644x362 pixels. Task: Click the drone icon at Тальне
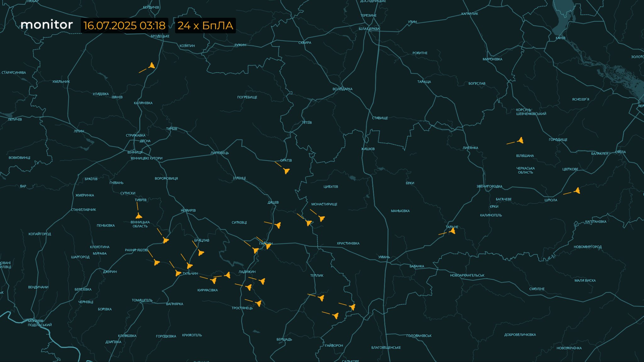(452, 231)
